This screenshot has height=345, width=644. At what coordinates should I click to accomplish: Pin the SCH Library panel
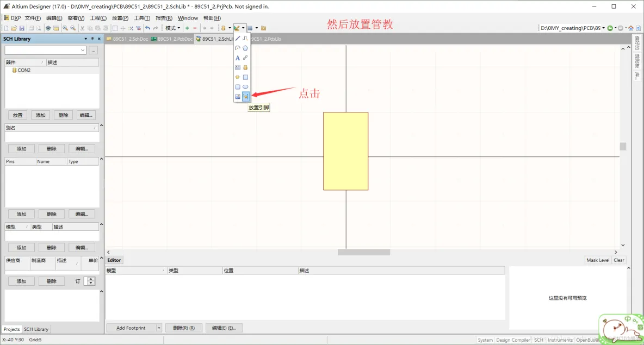click(92, 39)
